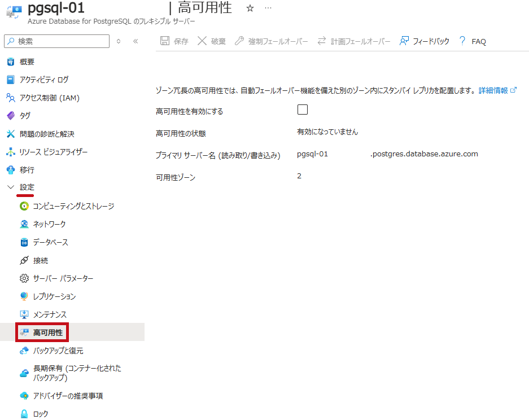Click the サーバー パラメーター gear icon
The width and height of the screenshot is (529, 420).
point(24,278)
